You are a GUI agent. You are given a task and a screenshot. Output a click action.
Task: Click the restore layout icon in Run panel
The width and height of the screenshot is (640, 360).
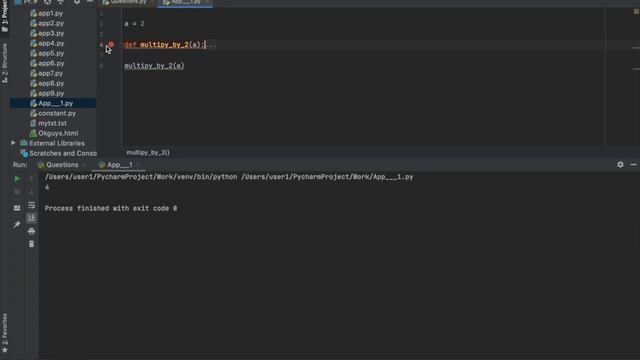click(17, 208)
